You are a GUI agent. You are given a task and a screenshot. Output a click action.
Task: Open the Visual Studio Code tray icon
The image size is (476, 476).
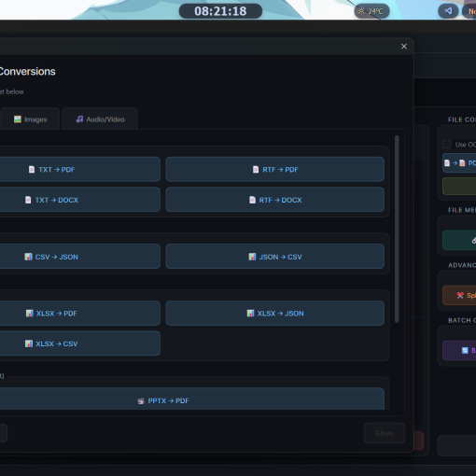pos(448,11)
